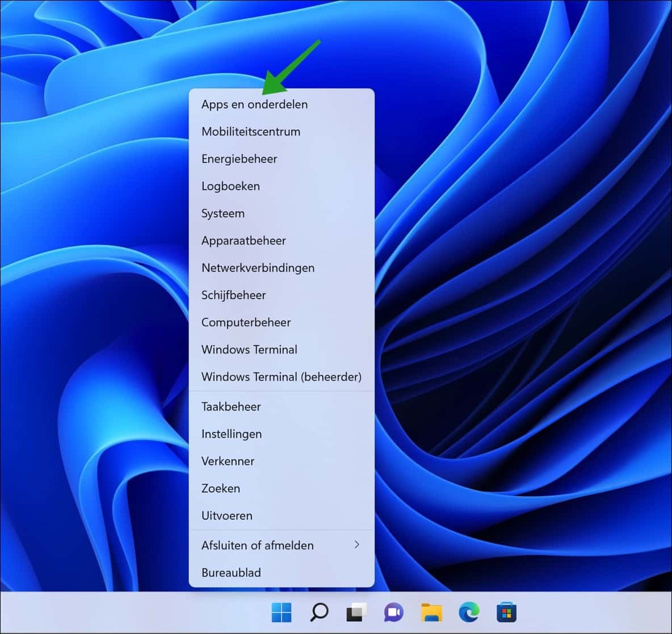672x634 pixels.
Task: Open Apparaatbeheer
Action: pos(243,240)
